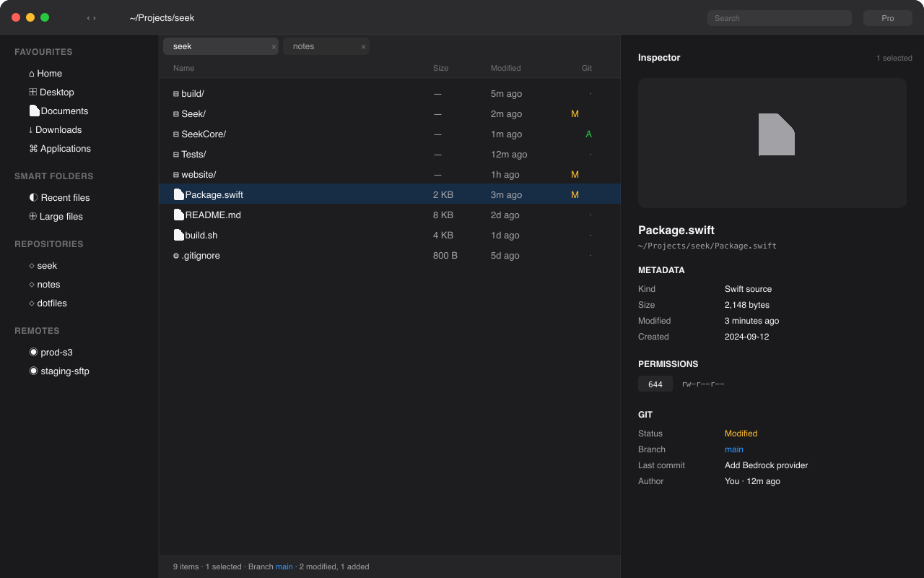
Task: Sort by the Size column header
Action: click(x=440, y=68)
